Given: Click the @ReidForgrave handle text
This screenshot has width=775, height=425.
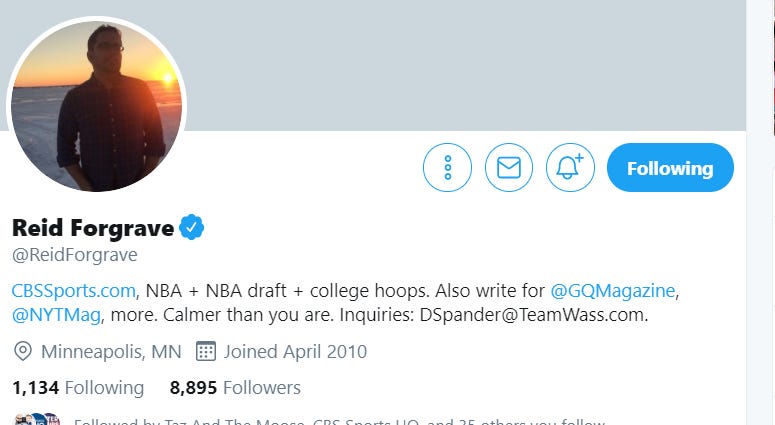Looking at the screenshot, I should pyautogui.click(x=75, y=255).
